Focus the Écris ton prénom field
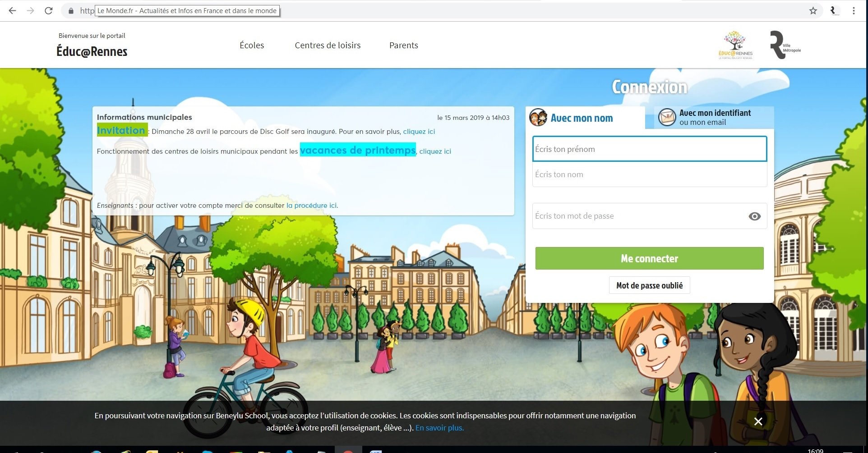 pyautogui.click(x=650, y=149)
